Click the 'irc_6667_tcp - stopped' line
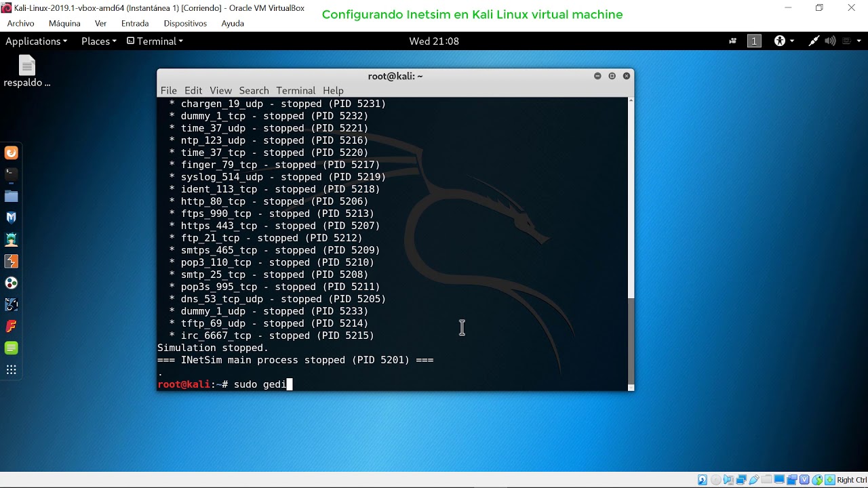The width and height of the screenshot is (868, 488). 271,335
